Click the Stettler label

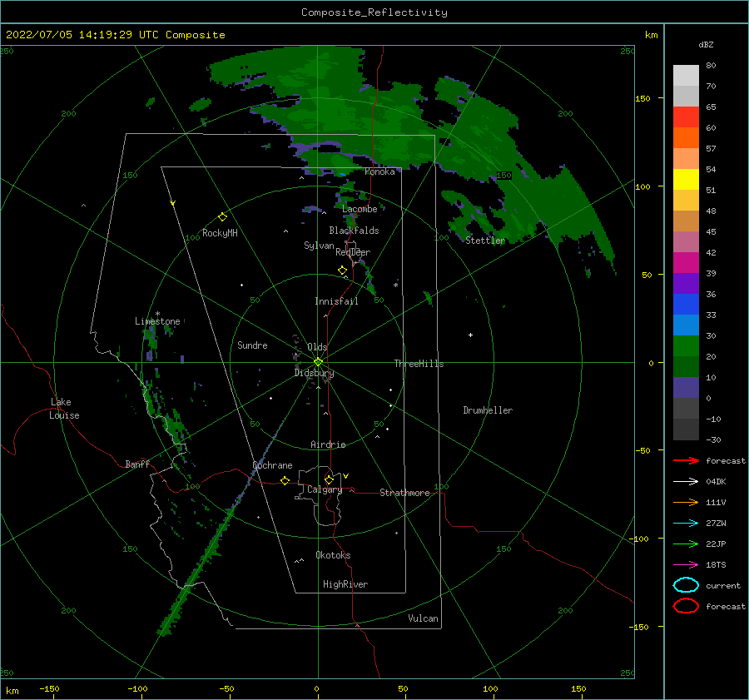[485, 241]
